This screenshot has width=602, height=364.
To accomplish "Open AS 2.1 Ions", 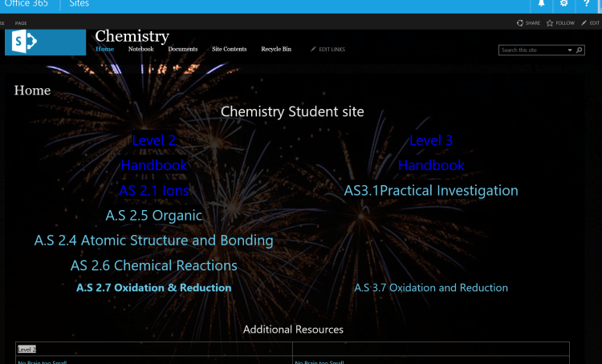I will (154, 191).
